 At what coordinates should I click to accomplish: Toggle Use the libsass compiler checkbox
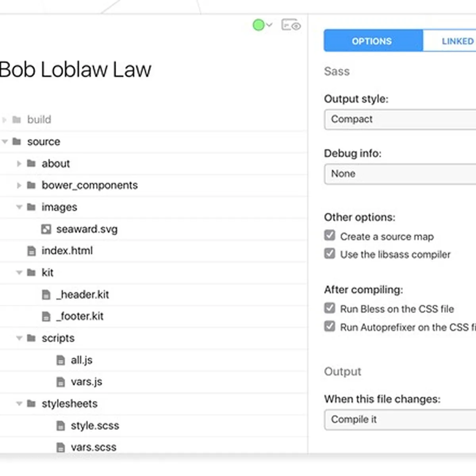pyautogui.click(x=330, y=253)
